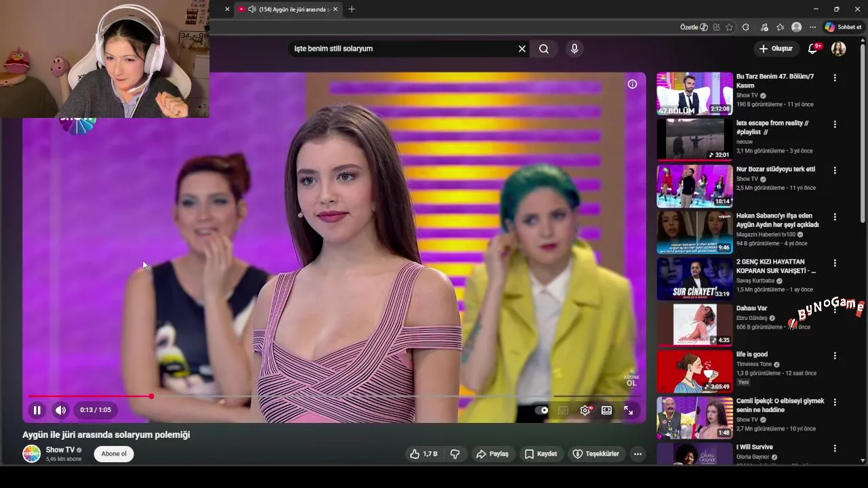Screen dimensions: 868x488
Task: Open the Show TV channel avatar
Action: click(x=32, y=454)
